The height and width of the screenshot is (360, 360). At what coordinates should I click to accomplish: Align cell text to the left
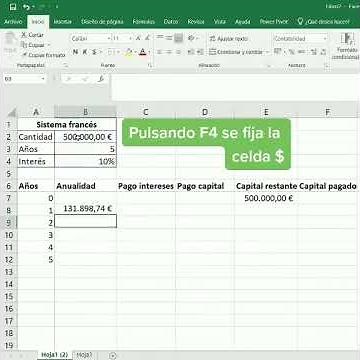159,52
